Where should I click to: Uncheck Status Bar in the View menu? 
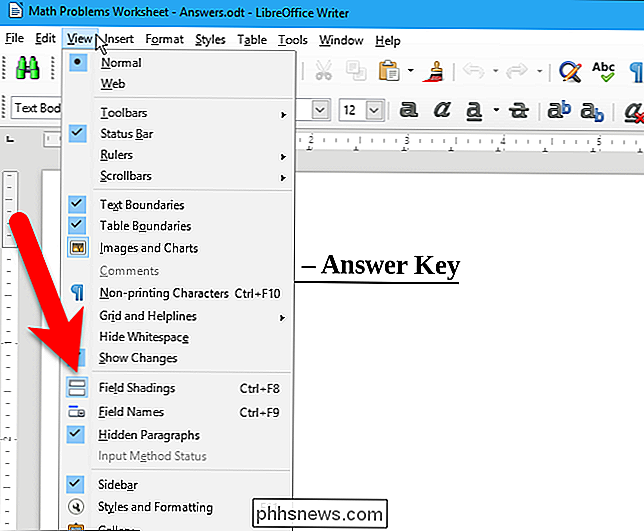click(126, 134)
